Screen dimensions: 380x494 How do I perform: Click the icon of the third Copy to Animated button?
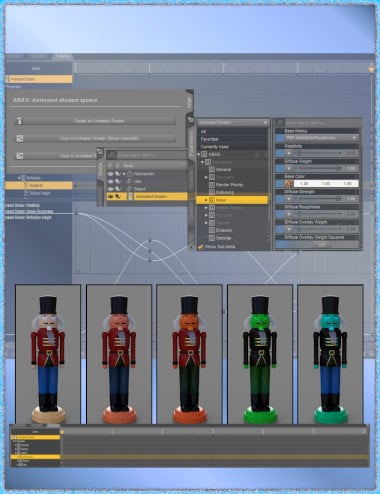click(20, 156)
